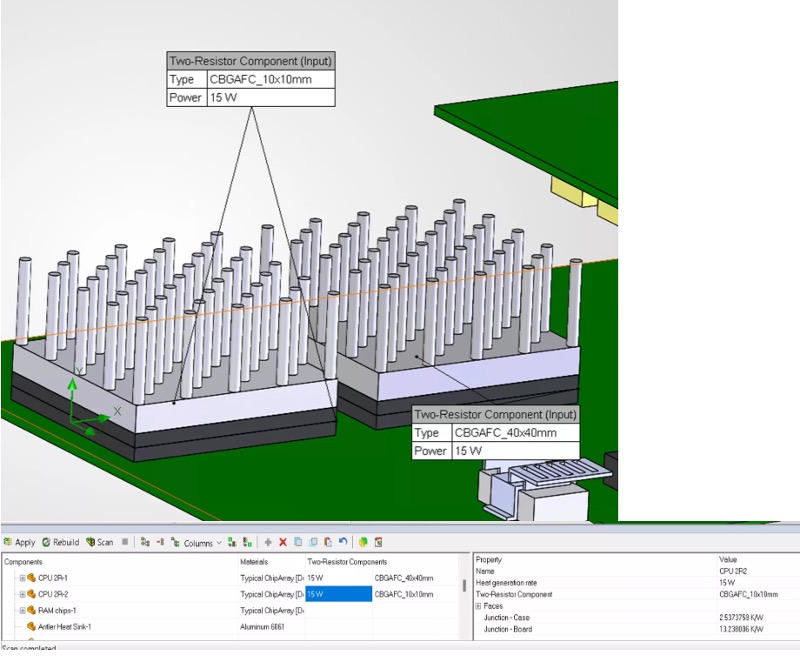The image size is (800, 656).
Task: Click the Apply button in component toolbar
Action: point(19,542)
